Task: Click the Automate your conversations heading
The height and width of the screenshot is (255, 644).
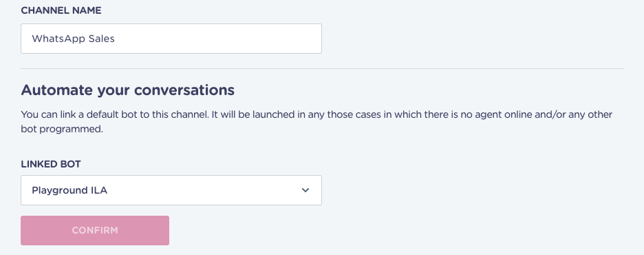Action: pyautogui.click(x=128, y=90)
